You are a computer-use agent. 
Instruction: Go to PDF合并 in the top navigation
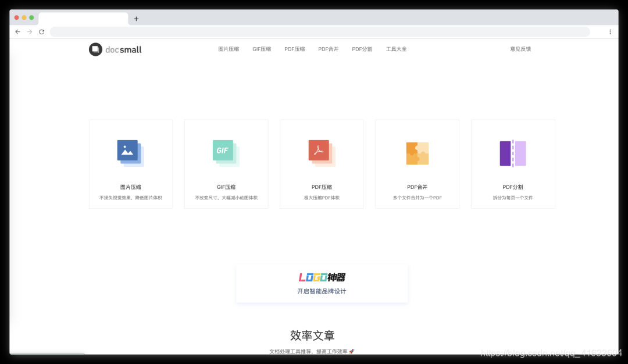[328, 49]
